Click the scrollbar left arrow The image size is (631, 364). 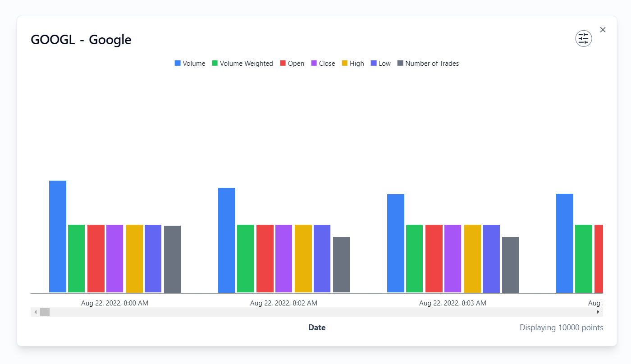click(35, 312)
